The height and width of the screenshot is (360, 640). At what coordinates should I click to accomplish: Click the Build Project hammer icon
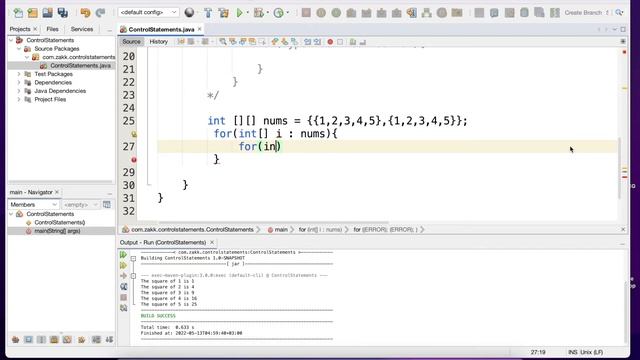click(x=208, y=13)
